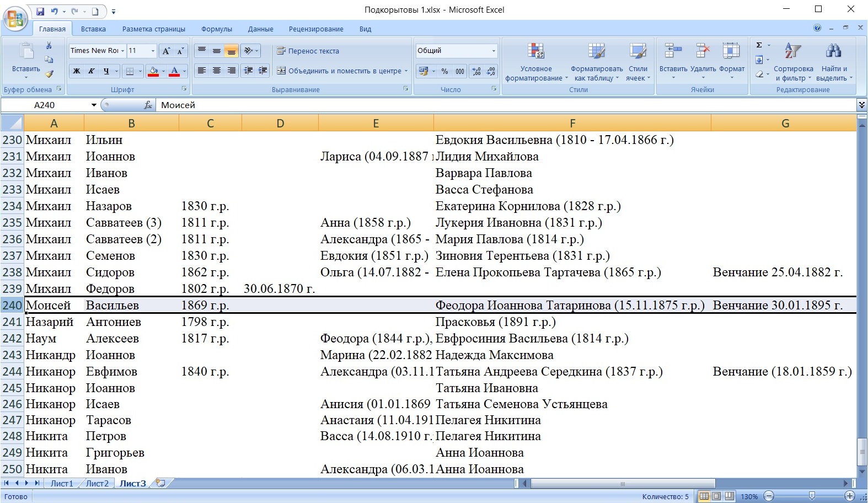This screenshot has height=503, width=868.
Task: Open the Формулы ribbon tab
Action: 217,29
